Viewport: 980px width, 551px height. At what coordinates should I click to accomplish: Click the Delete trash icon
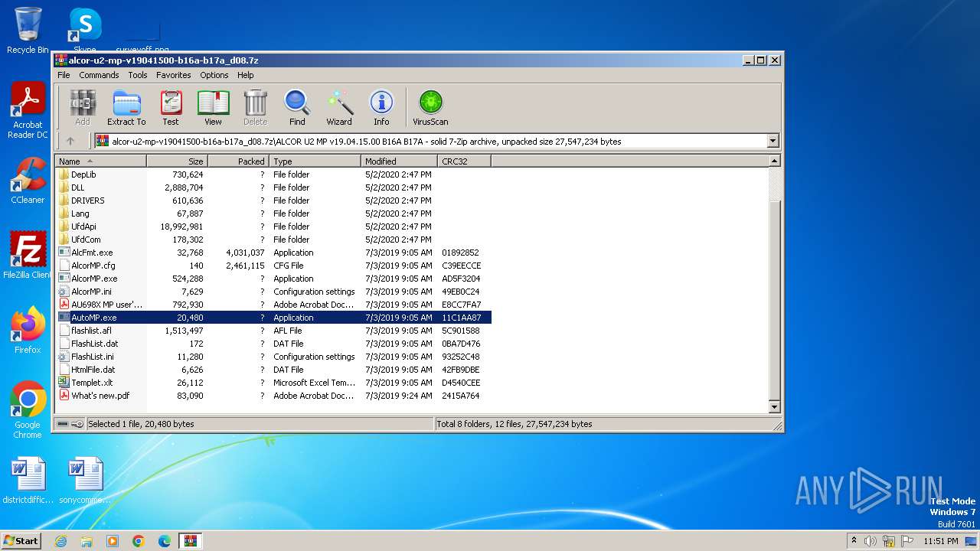point(255,108)
